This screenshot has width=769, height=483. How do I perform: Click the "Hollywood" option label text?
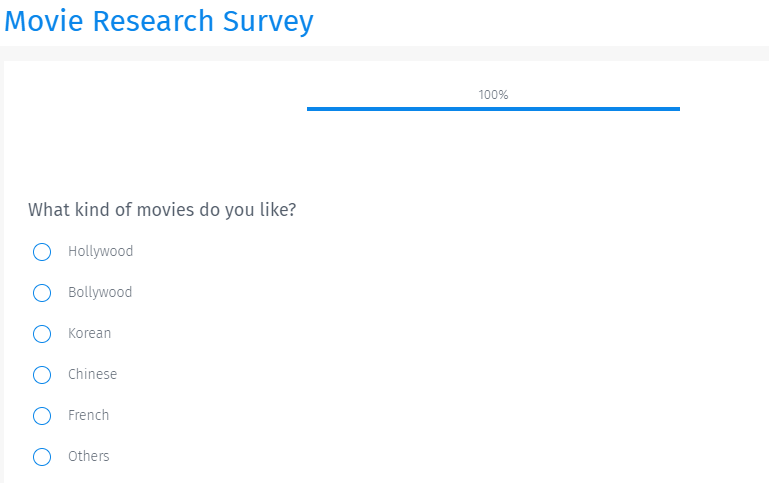pyautogui.click(x=100, y=252)
